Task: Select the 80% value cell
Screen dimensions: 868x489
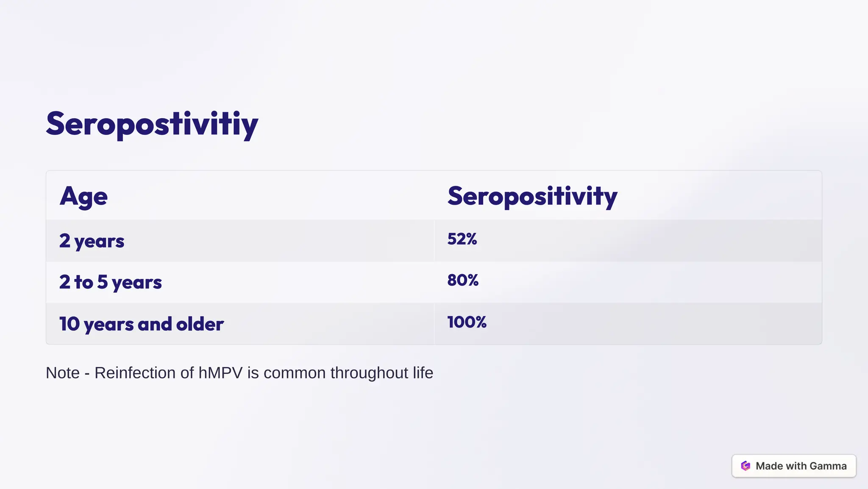Action: (628, 282)
